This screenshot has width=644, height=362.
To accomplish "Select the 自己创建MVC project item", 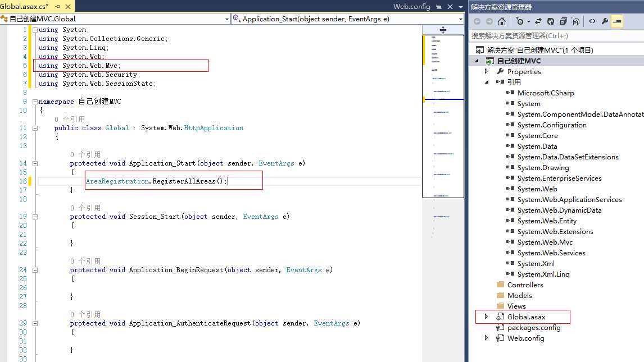I will (519, 61).
